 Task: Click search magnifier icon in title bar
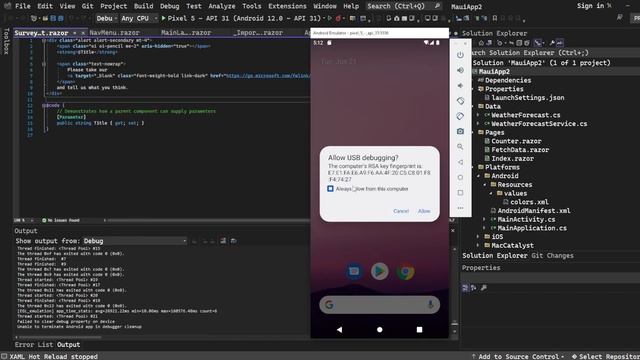437,6
